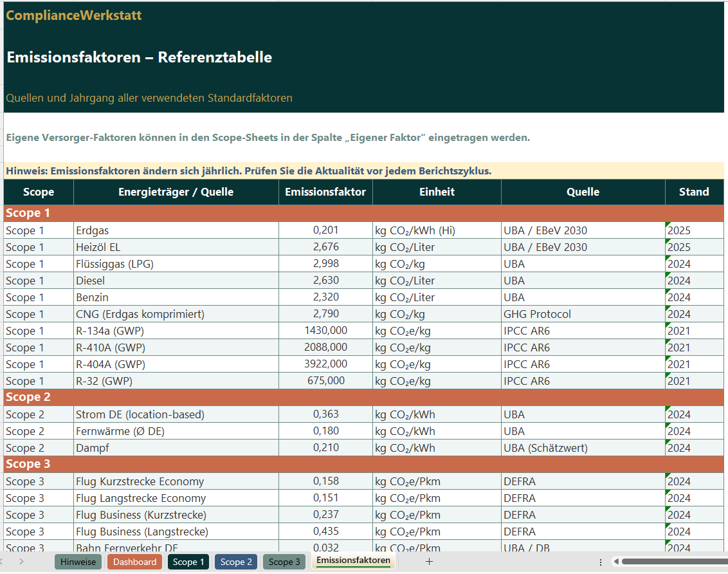
Task: Click the yellow Hinweis note row
Action: point(363,171)
